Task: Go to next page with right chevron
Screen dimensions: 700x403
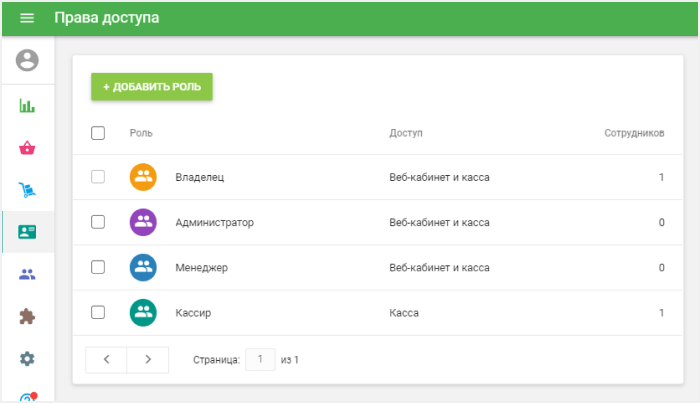Action: coord(147,359)
